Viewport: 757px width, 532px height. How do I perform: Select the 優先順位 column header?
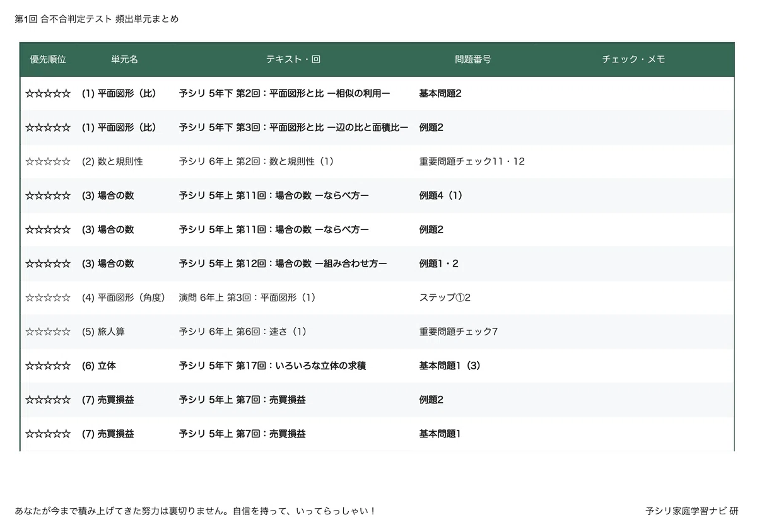48,59
